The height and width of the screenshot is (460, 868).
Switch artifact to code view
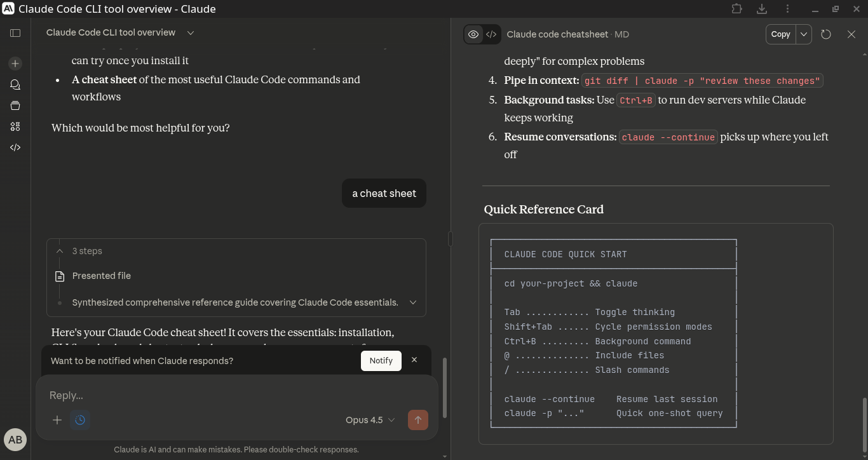[491, 34]
